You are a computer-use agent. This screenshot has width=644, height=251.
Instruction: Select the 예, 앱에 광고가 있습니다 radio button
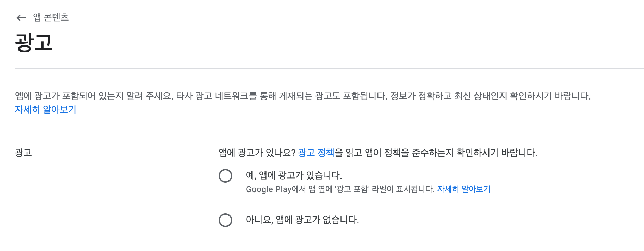coord(225,176)
